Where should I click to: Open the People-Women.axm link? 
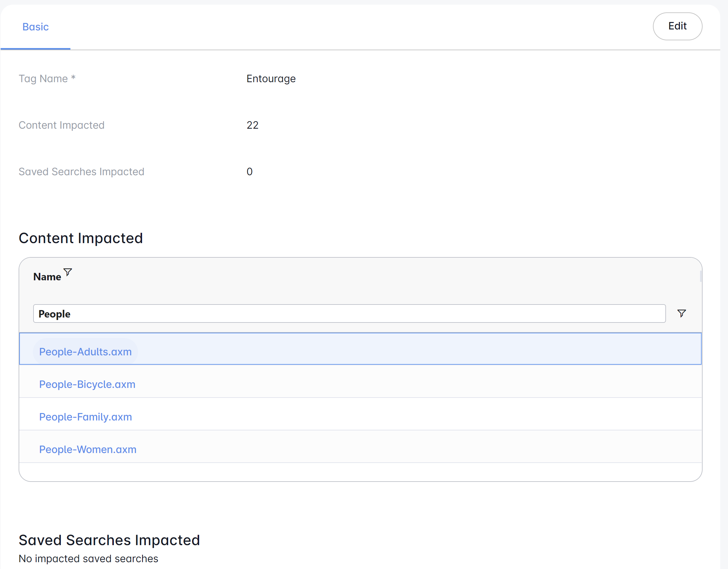coord(88,449)
